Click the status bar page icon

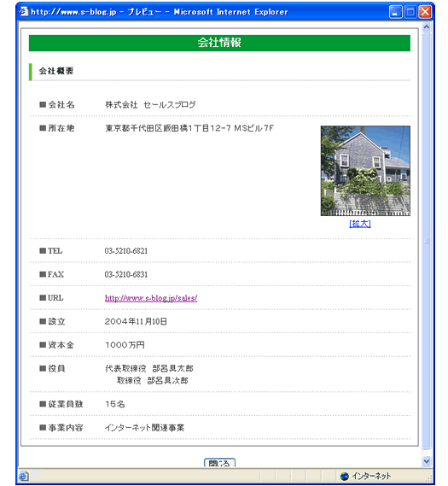(24, 476)
